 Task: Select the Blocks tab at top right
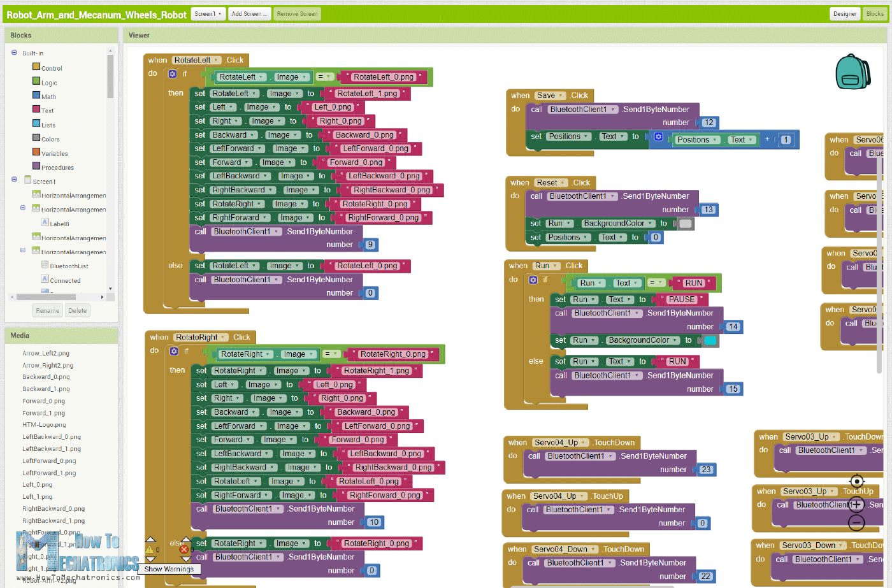tap(875, 13)
